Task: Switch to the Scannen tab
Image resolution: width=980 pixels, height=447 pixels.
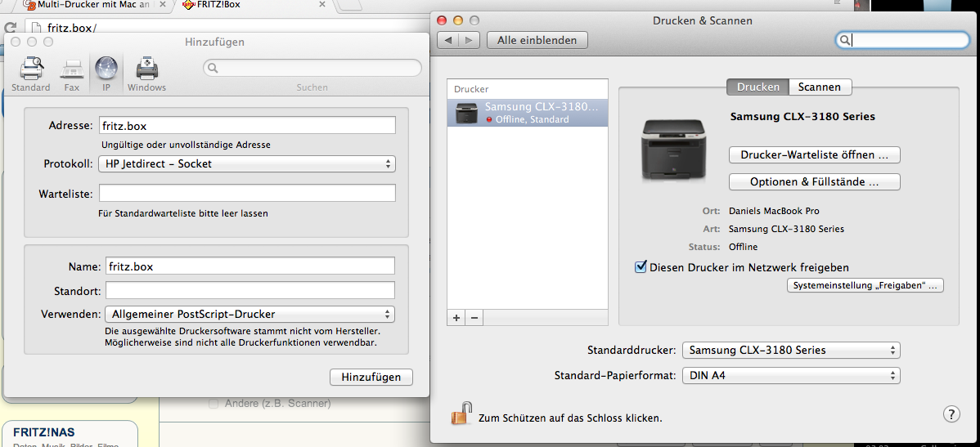Action: coord(820,87)
